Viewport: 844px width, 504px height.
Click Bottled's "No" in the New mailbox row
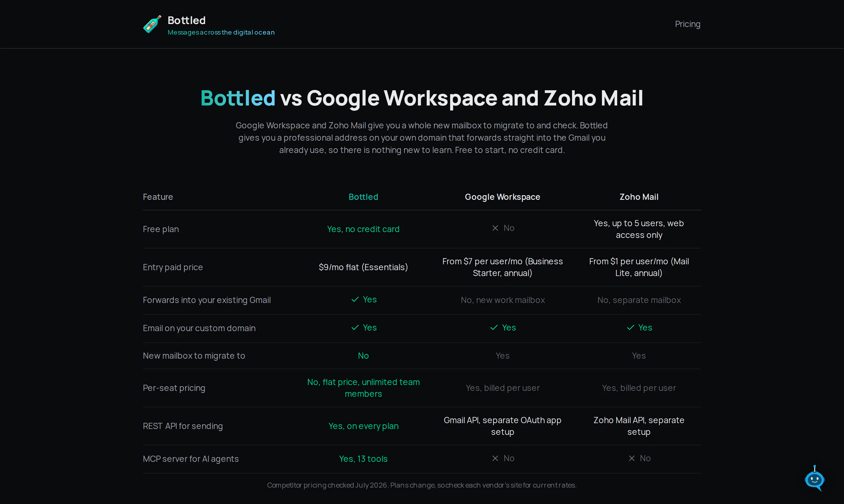(363, 356)
